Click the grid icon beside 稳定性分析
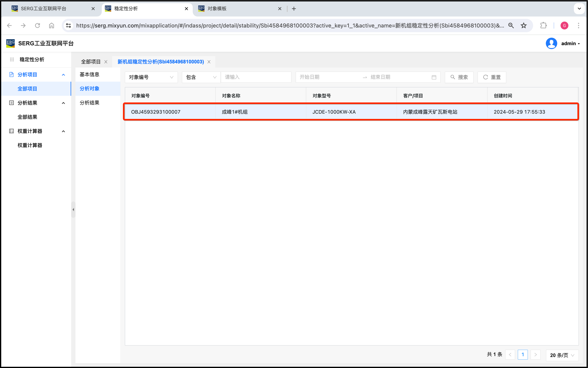Screen dimensions: 588x368 [x=12, y=60]
